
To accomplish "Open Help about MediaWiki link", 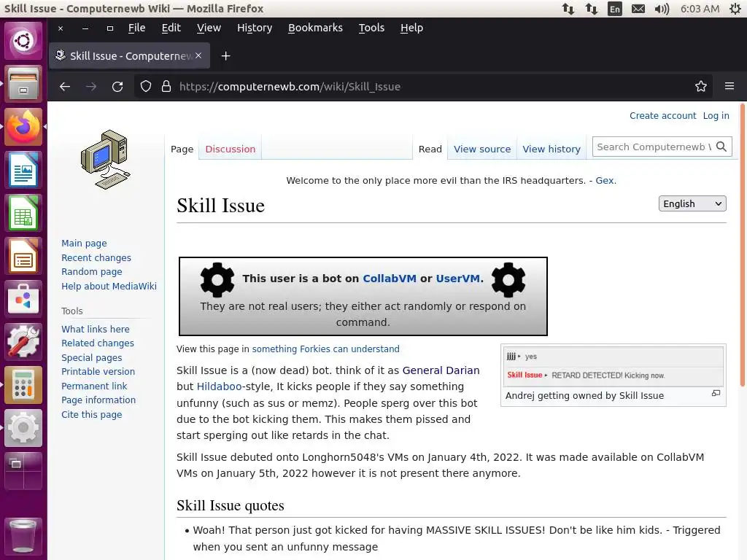I will (x=109, y=286).
